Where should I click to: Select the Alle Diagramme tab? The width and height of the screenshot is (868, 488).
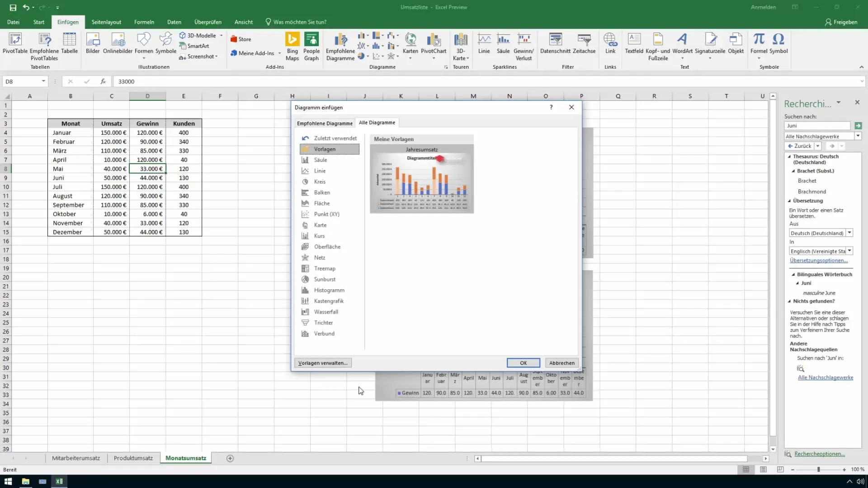[377, 122]
